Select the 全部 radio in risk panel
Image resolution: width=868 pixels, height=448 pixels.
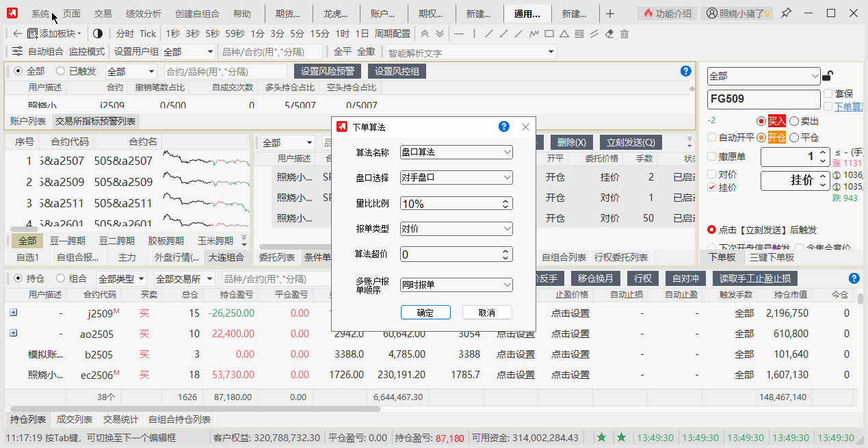coord(18,71)
